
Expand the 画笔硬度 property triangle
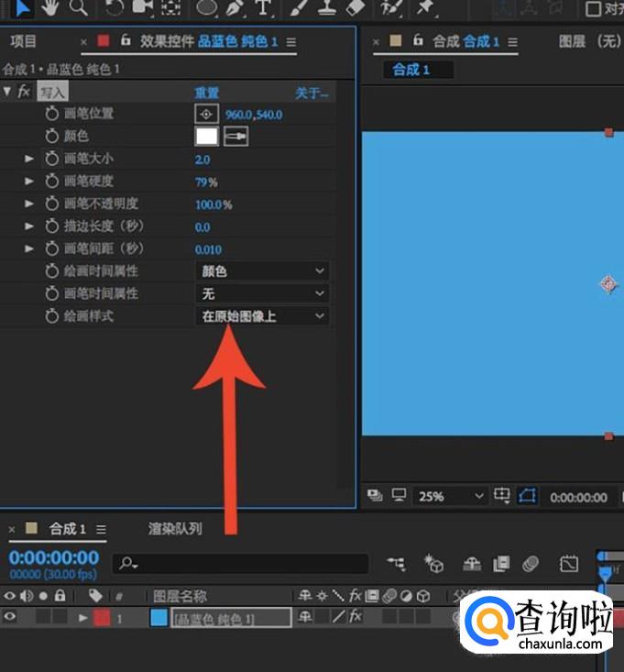pyautogui.click(x=29, y=182)
